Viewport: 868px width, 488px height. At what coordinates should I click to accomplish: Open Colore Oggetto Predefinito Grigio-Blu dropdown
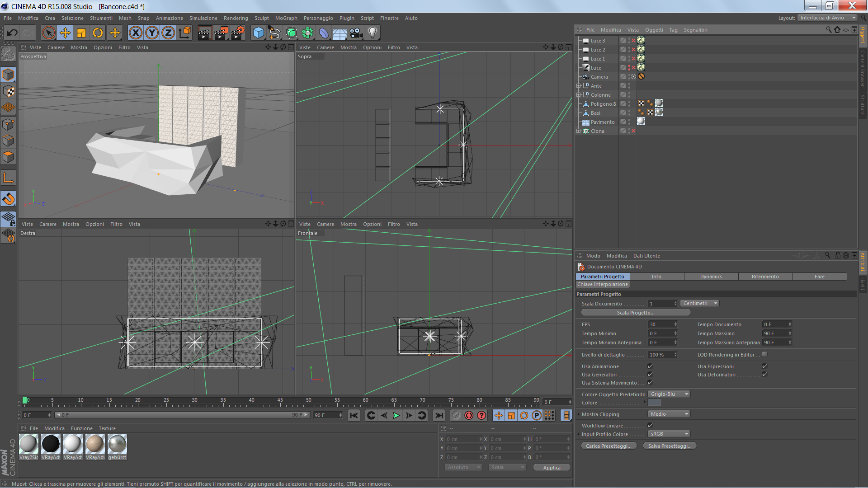click(669, 394)
